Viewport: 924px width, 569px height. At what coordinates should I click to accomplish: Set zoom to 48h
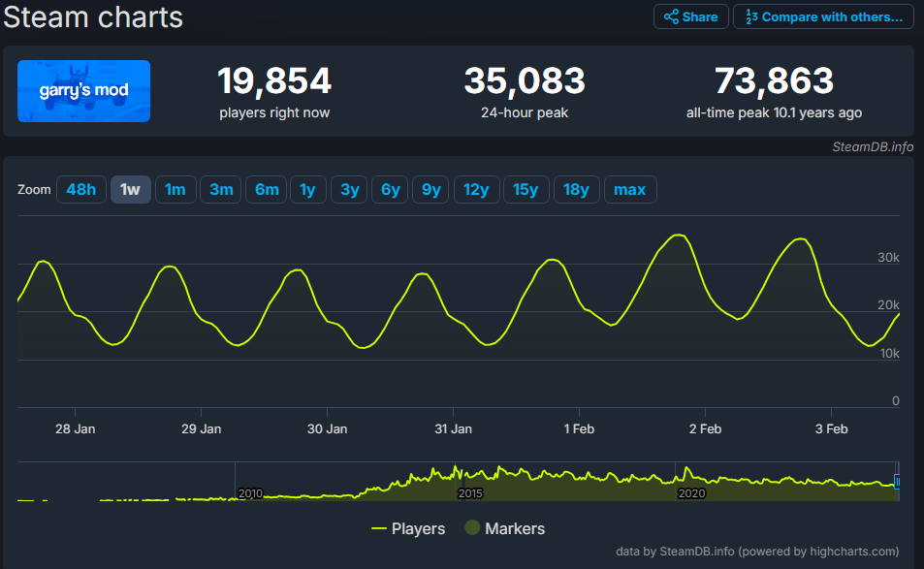click(81, 190)
